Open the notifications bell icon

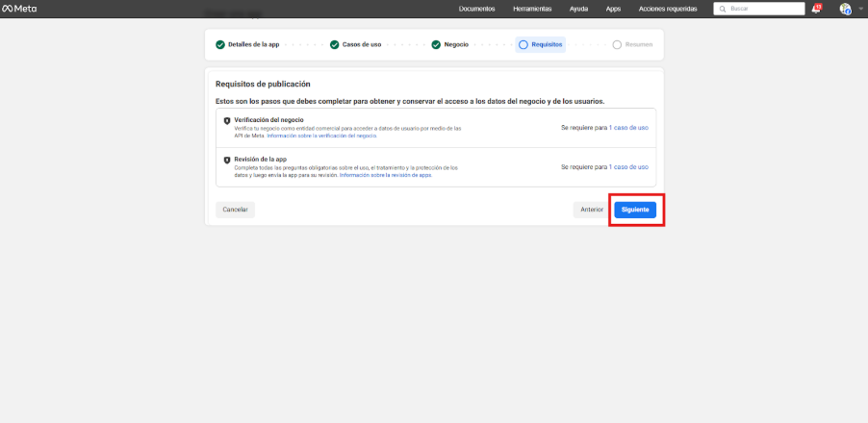tap(816, 9)
